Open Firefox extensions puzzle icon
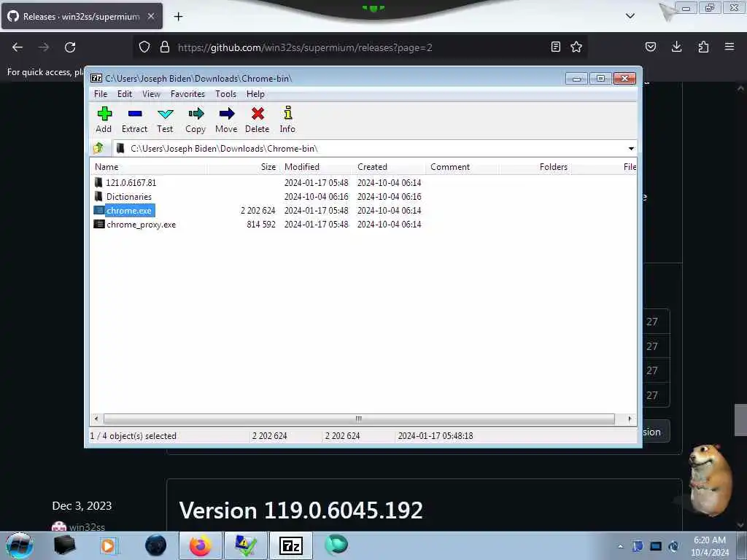The image size is (747, 560). 703,47
